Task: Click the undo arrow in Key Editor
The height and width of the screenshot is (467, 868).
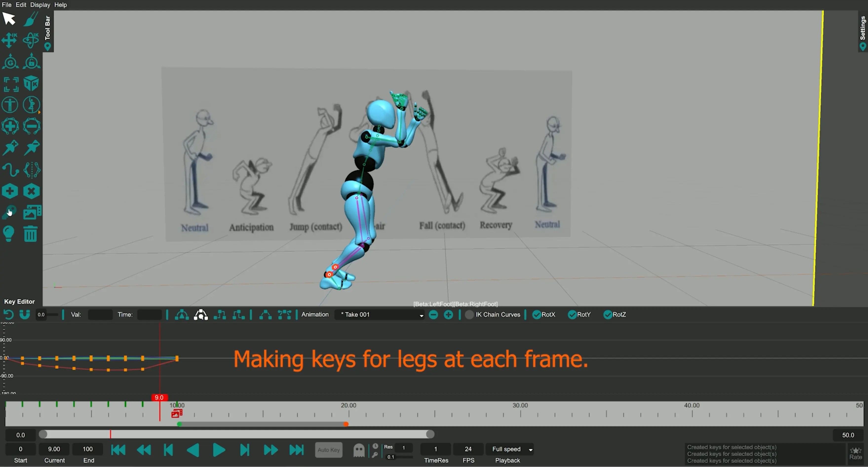Action: pyautogui.click(x=9, y=315)
